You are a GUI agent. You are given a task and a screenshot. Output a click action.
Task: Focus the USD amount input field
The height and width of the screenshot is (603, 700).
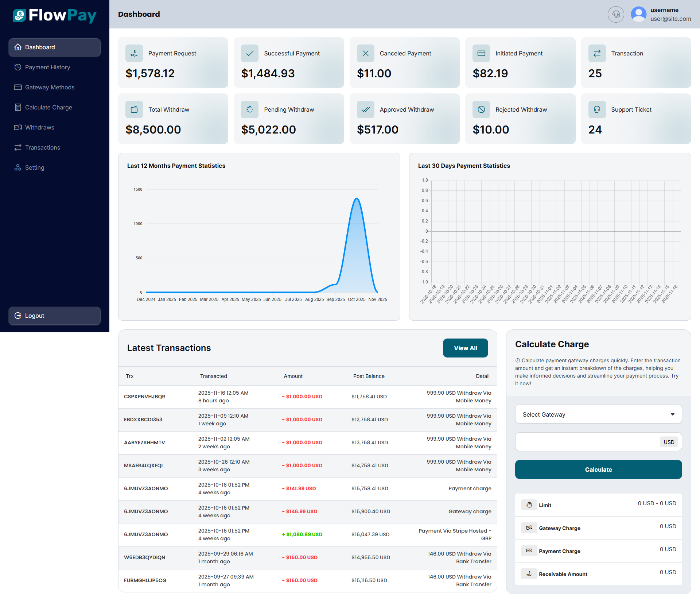click(x=587, y=442)
